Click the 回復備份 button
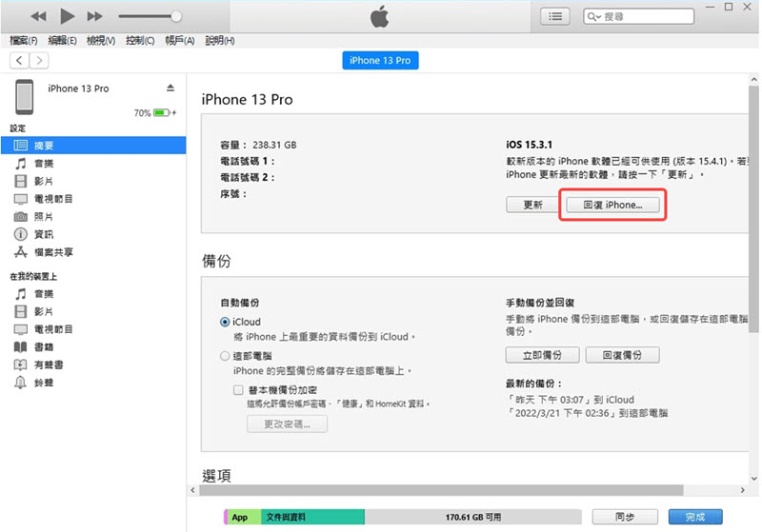762x532 pixels. point(623,355)
